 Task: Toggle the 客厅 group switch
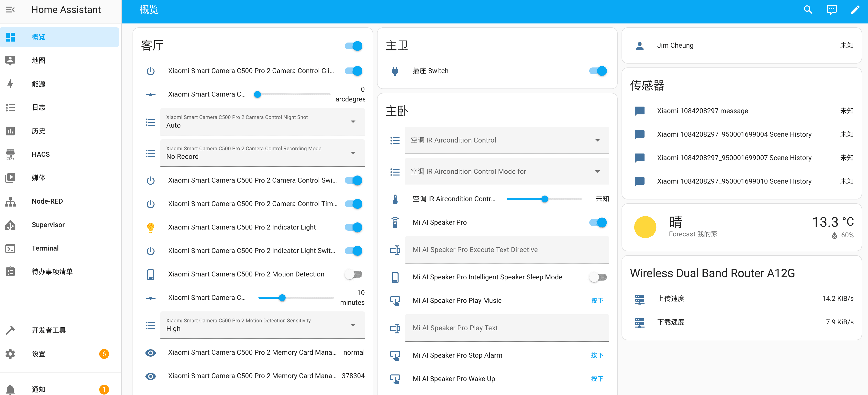pyautogui.click(x=354, y=46)
